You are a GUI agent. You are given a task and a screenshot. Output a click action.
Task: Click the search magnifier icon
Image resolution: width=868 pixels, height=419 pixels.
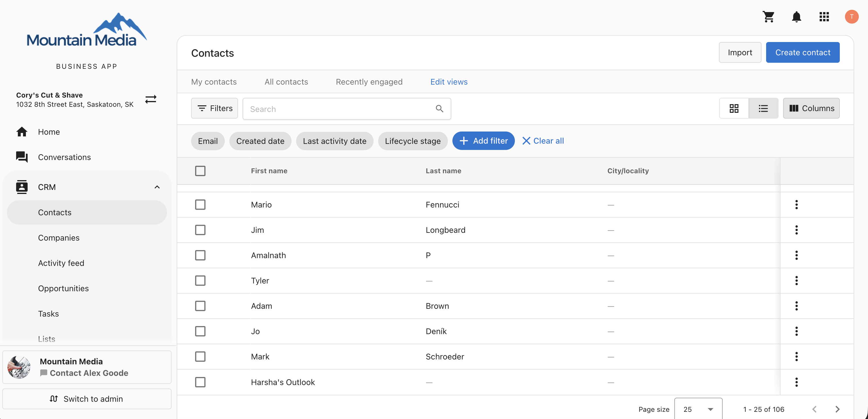pyautogui.click(x=439, y=108)
